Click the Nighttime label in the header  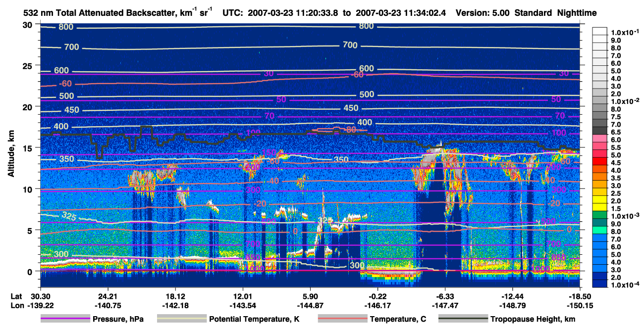[x=576, y=13]
